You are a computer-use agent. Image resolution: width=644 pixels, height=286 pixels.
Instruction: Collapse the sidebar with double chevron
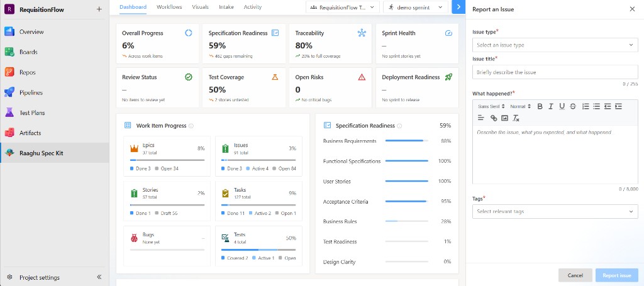tap(99, 277)
